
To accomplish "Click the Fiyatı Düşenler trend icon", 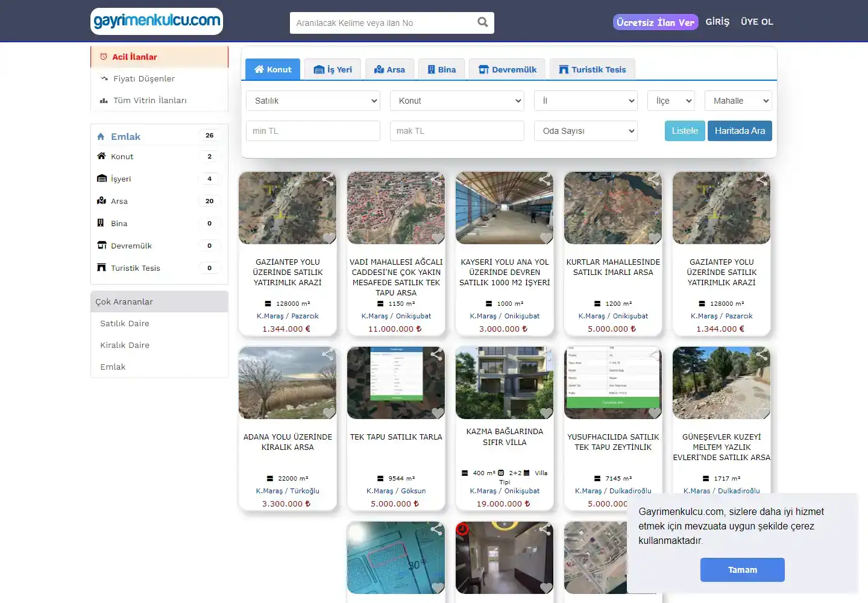I will [104, 78].
